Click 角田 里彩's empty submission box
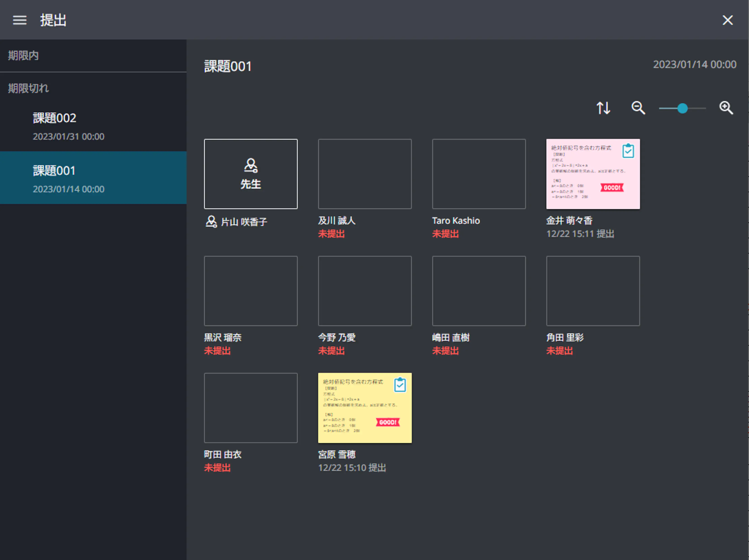This screenshot has width=749, height=560. point(593,291)
